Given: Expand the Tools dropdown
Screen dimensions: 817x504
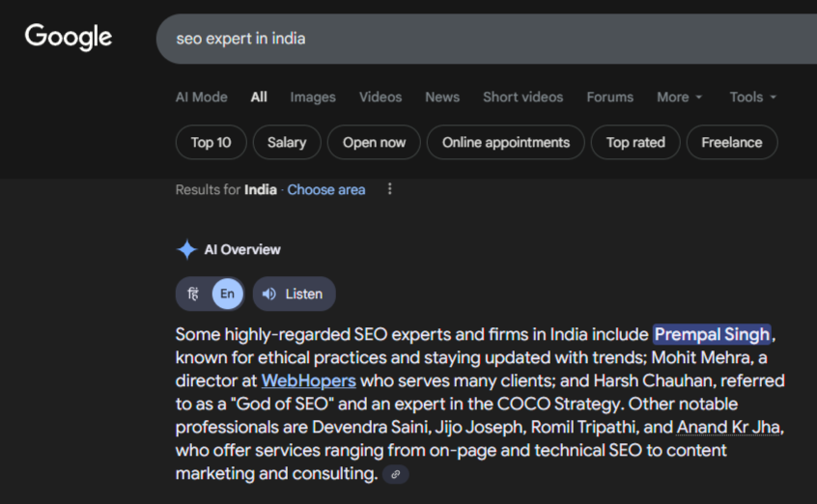Looking at the screenshot, I should click(x=753, y=97).
